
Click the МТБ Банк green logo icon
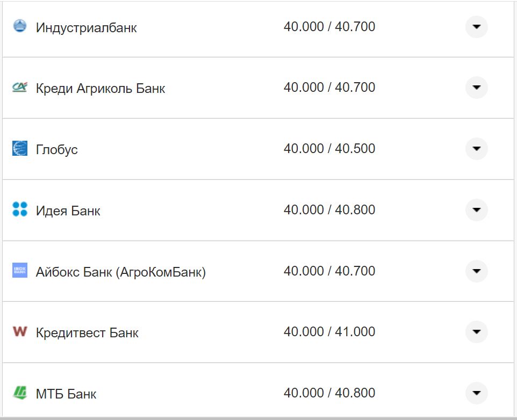click(19, 393)
